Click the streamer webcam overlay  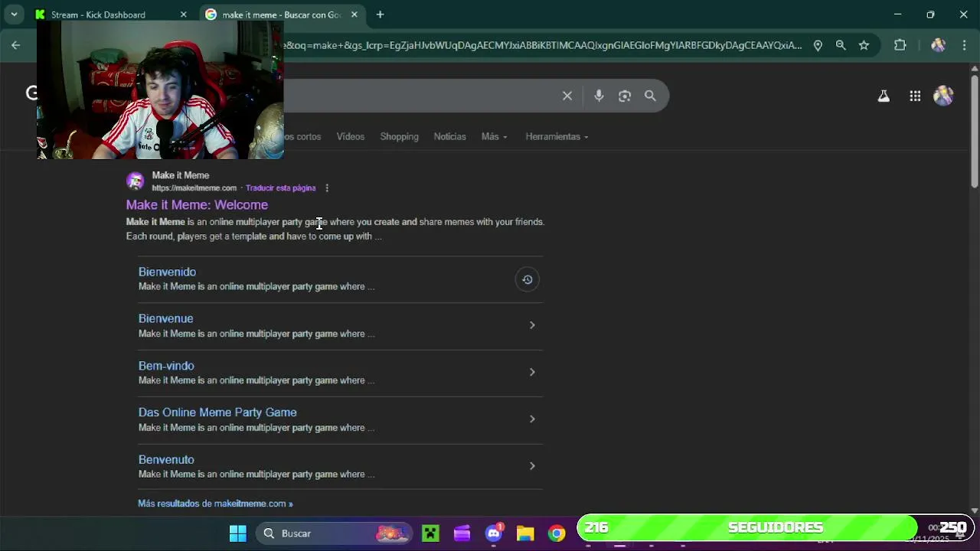pyautogui.click(x=160, y=90)
